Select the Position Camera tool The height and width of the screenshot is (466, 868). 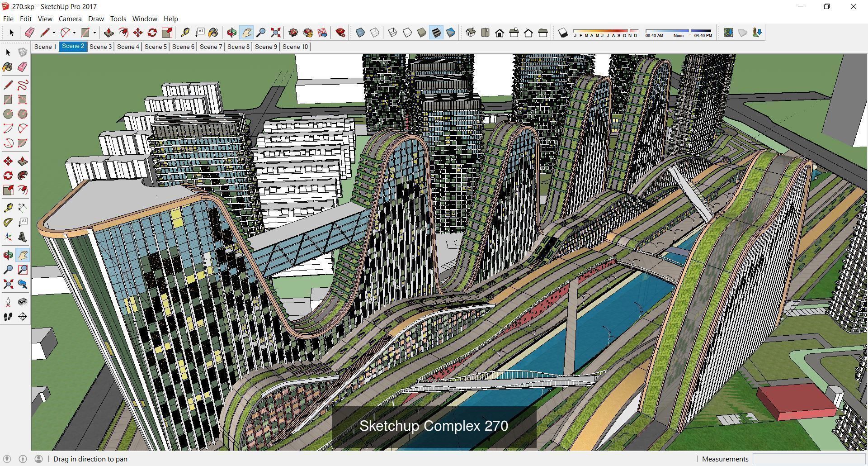8,302
